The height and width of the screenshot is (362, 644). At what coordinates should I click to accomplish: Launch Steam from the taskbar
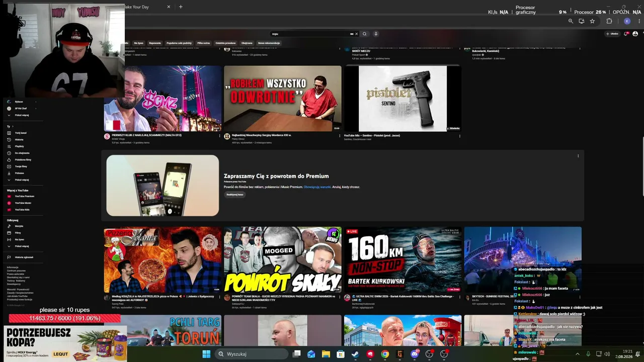pyautogui.click(x=355, y=354)
